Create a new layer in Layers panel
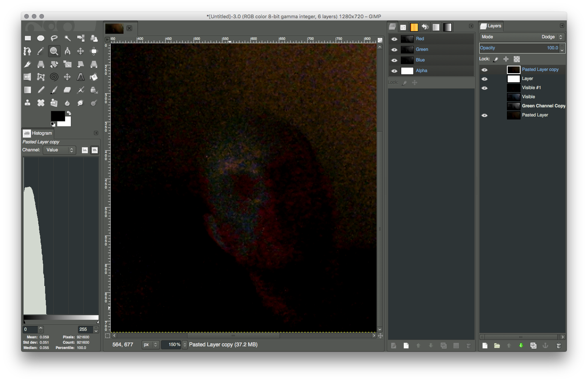The width and height of the screenshot is (588, 382). tap(485, 346)
